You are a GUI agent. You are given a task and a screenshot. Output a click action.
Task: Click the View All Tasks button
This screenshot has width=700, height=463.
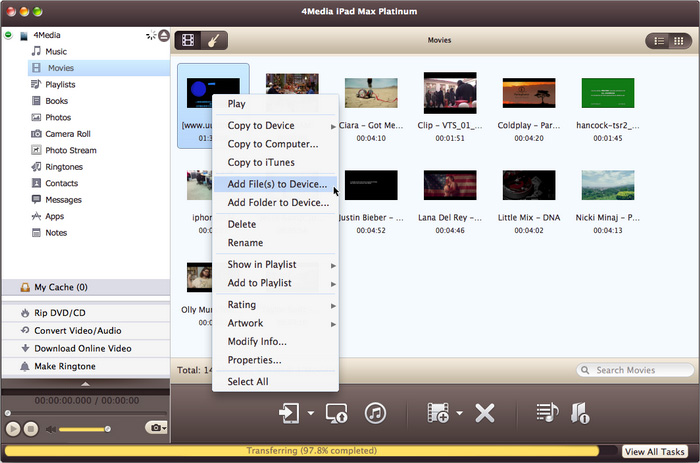[654, 452]
